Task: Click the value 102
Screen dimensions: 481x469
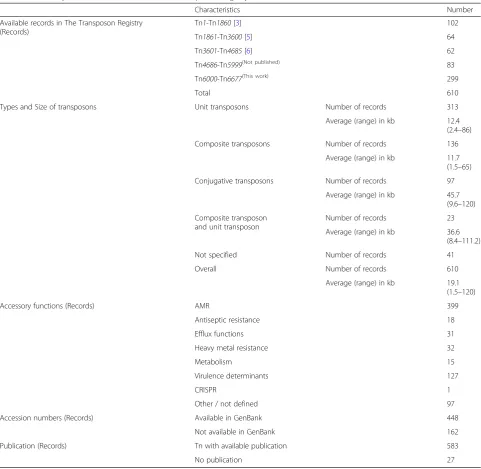Action: pos(453,23)
